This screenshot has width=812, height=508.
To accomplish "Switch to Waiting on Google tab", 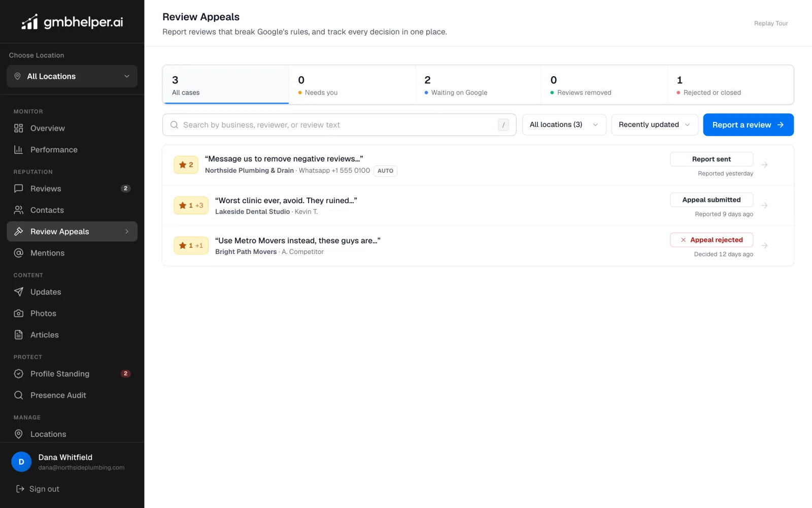I will point(478,85).
